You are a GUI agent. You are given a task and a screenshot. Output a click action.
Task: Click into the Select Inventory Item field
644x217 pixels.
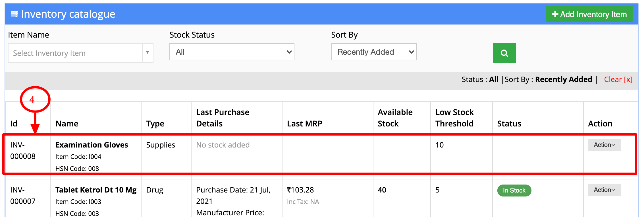pyautogui.click(x=75, y=53)
